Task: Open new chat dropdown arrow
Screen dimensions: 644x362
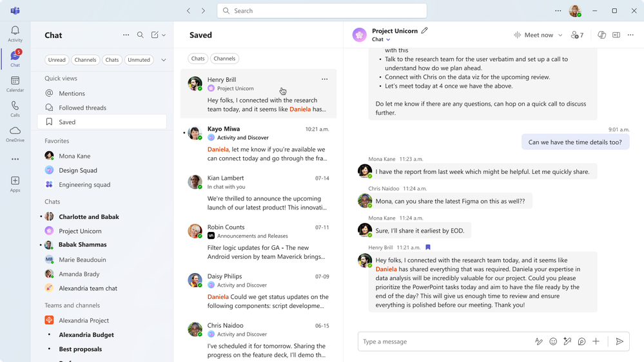Action: (x=164, y=35)
